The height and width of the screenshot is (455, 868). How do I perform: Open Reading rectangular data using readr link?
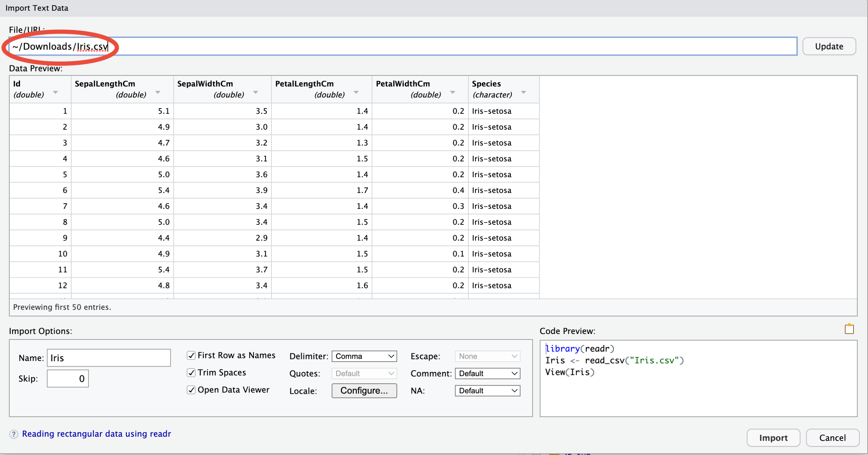pyautogui.click(x=96, y=434)
